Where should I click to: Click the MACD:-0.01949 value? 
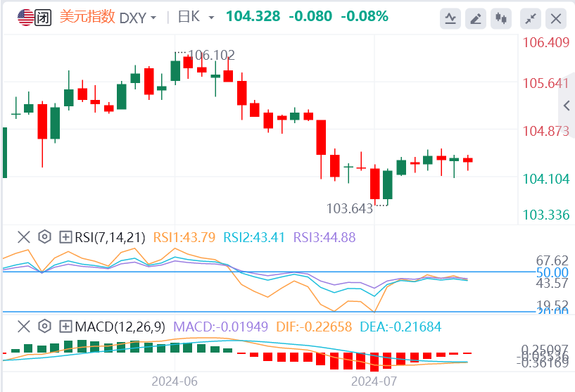point(220,327)
